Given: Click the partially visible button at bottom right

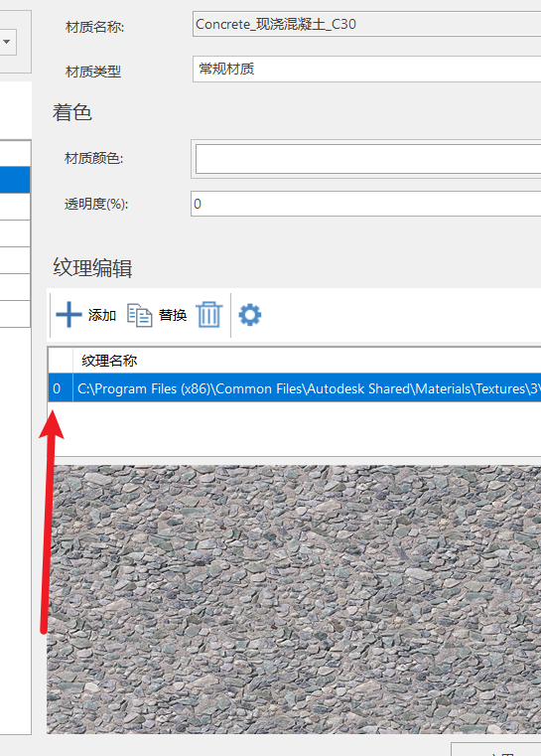Looking at the screenshot, I should [495, 749].
